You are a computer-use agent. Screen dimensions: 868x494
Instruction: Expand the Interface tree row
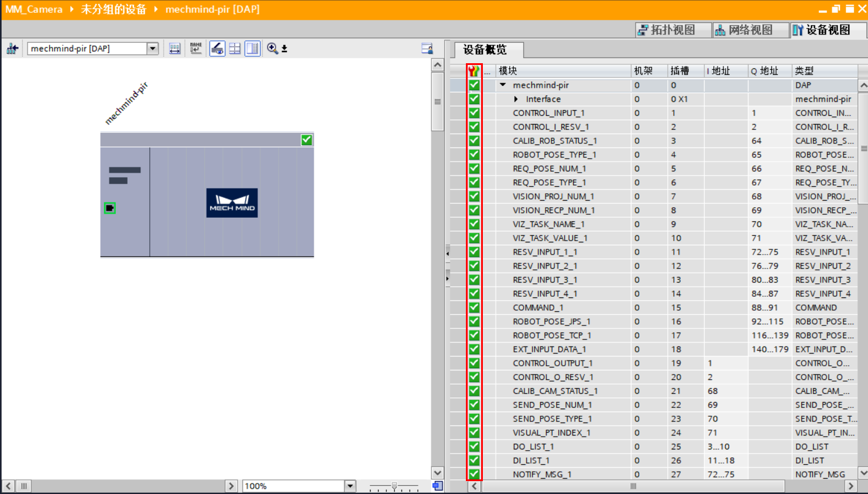(x=516, y=100)
